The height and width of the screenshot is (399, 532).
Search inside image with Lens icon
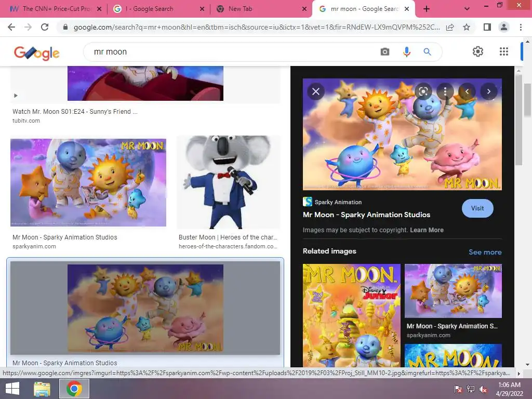(x=423, y=91)
